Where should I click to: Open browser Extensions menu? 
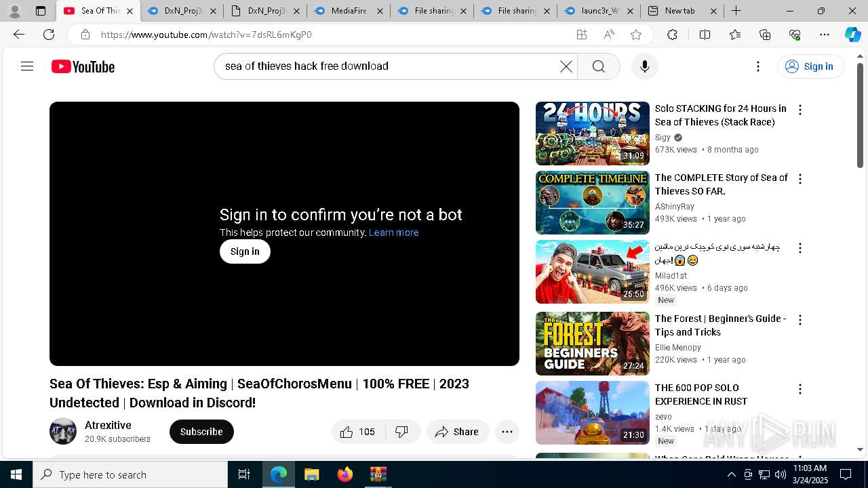(672, 35)
